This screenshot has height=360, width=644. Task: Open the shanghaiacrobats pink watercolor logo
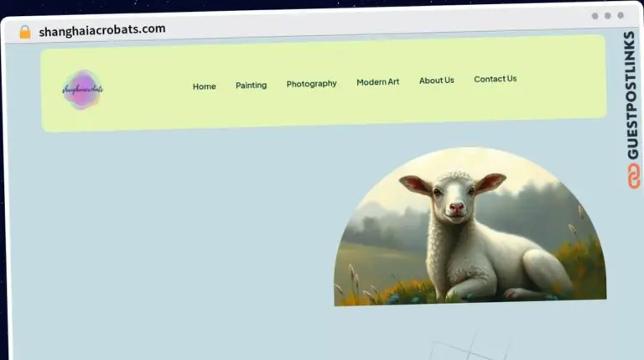(x=82, y=89)
